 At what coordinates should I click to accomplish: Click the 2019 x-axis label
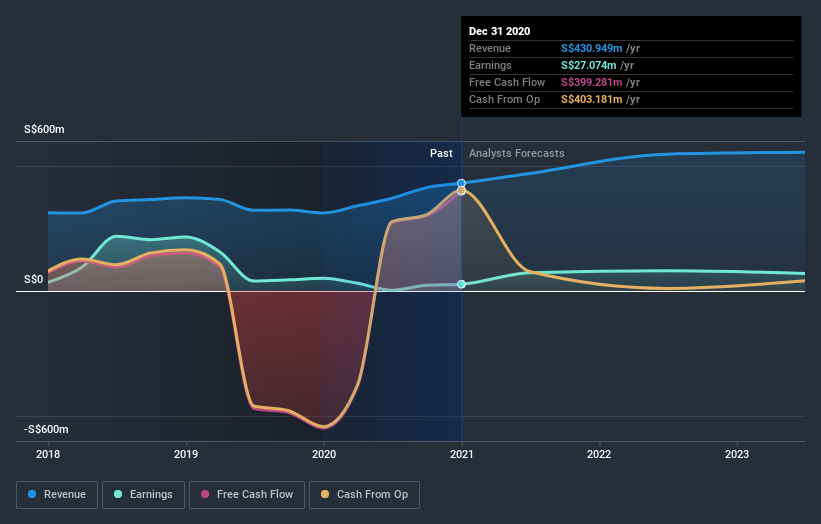[186, 454]
